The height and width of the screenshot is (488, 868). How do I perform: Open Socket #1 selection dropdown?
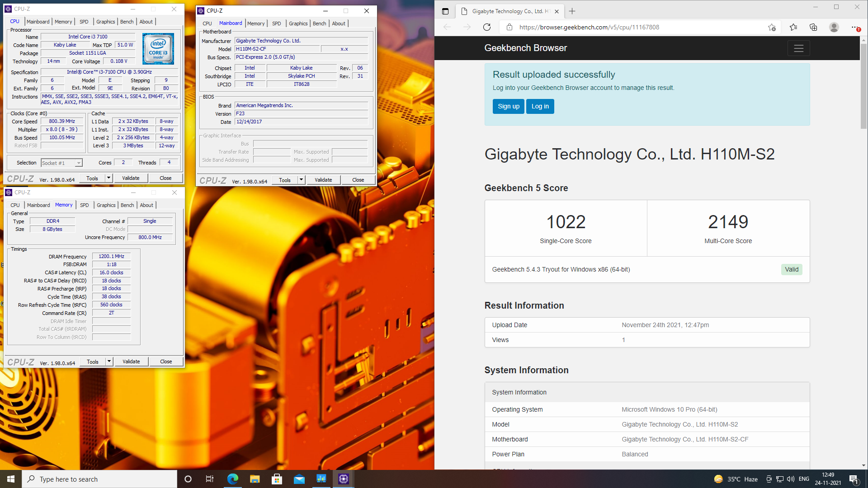coord(61,163)
